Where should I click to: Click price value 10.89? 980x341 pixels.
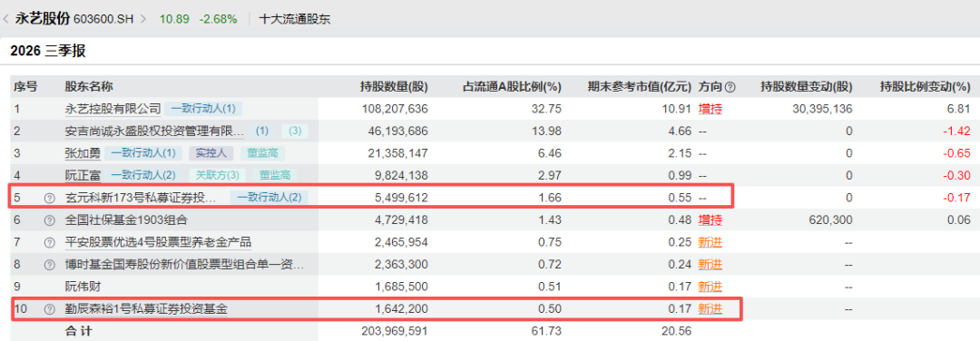point(173,19)
